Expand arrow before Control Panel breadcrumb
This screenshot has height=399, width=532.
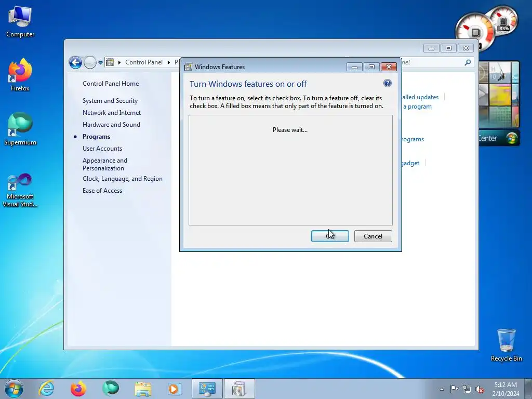coord(119,62)
